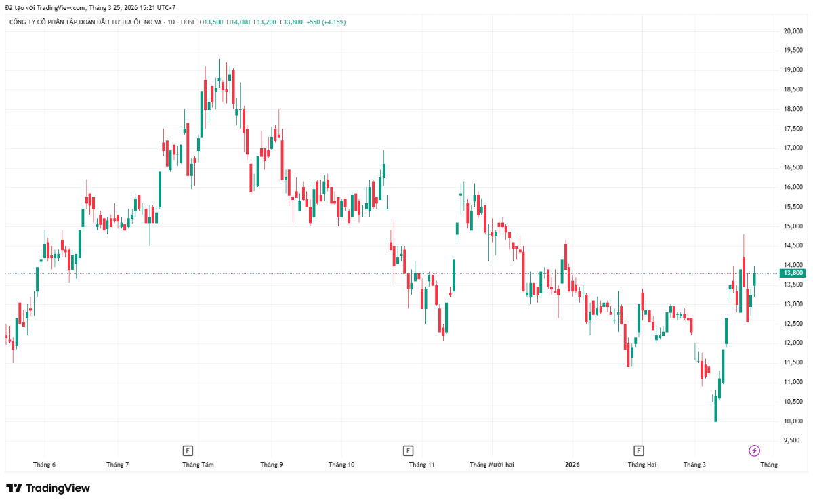813x504 pixels.
Task: Select the Tháng 9 time axis label
Action: pyautogui.click(x=272, y=465)
